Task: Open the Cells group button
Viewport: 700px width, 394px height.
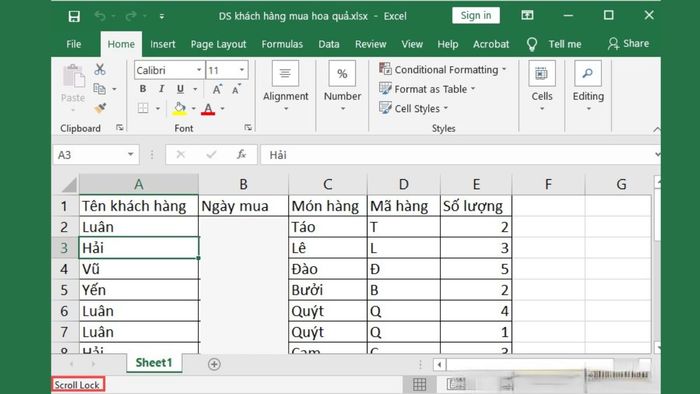Action: pos(542,86)
